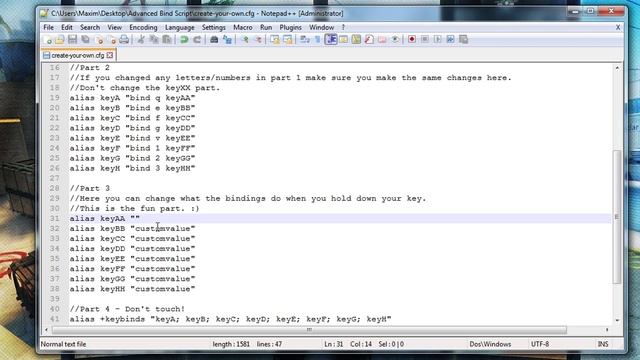Print the document using the printer icon
This screenshot has height=360, width=640.
[x=124, y=40]
